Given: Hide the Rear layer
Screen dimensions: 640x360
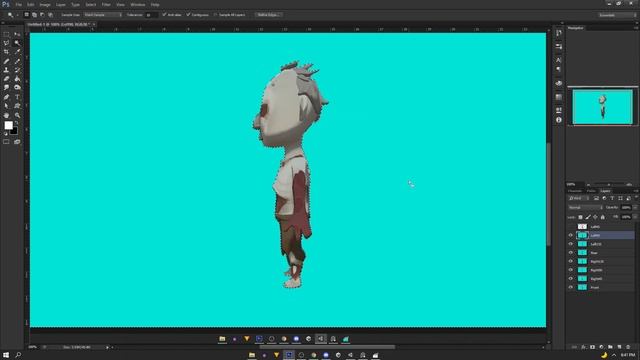Looking at the screenshot, I should click(x=571, y=253).
